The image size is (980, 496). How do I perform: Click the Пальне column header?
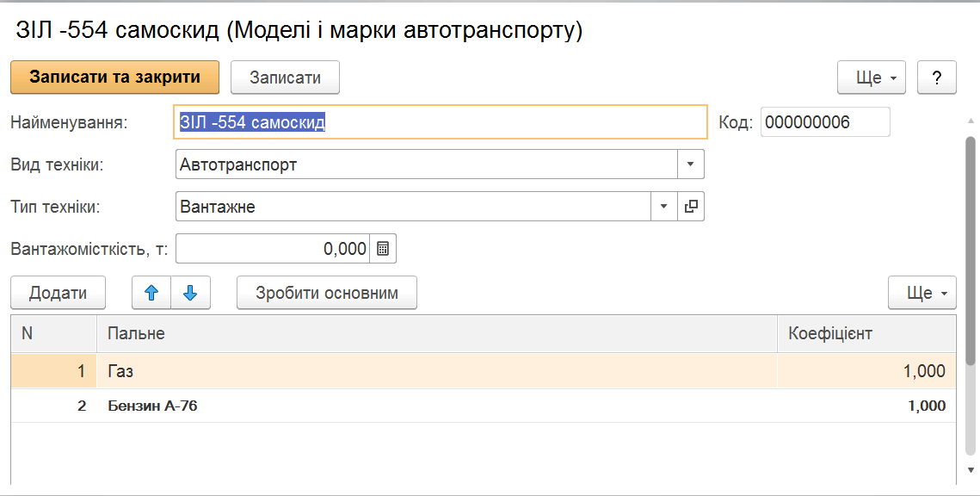click(437, 333)
